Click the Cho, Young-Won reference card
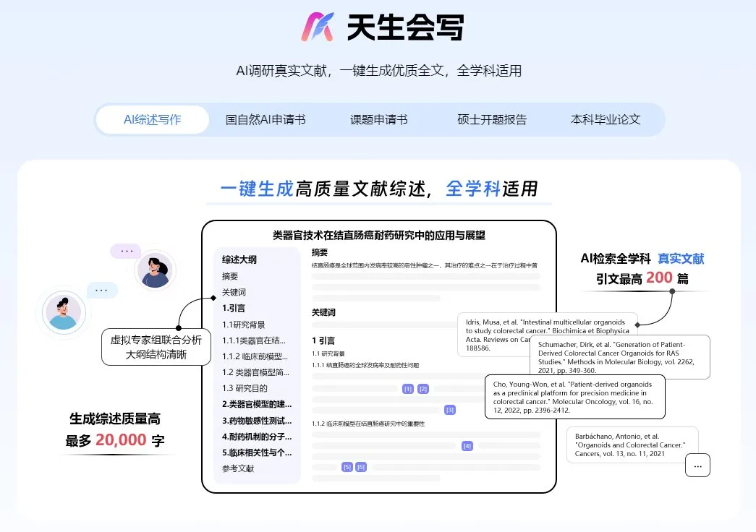 574,397
